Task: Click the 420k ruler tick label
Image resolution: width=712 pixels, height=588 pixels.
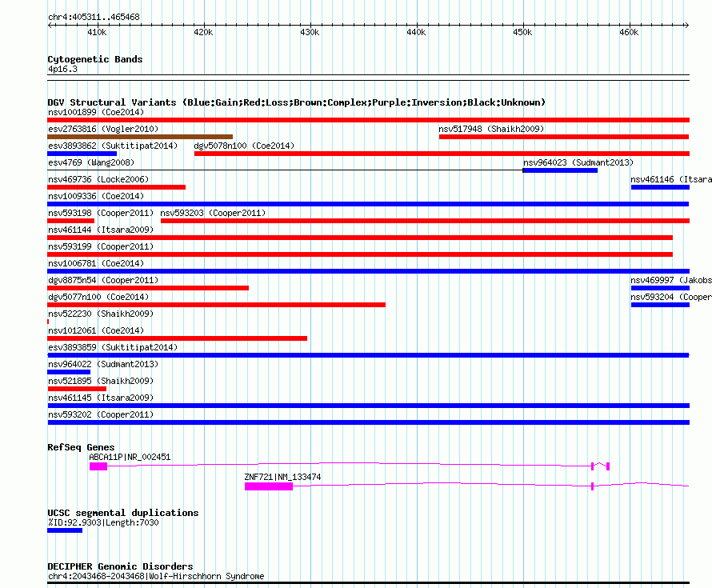Action: (x=203, y=32)
